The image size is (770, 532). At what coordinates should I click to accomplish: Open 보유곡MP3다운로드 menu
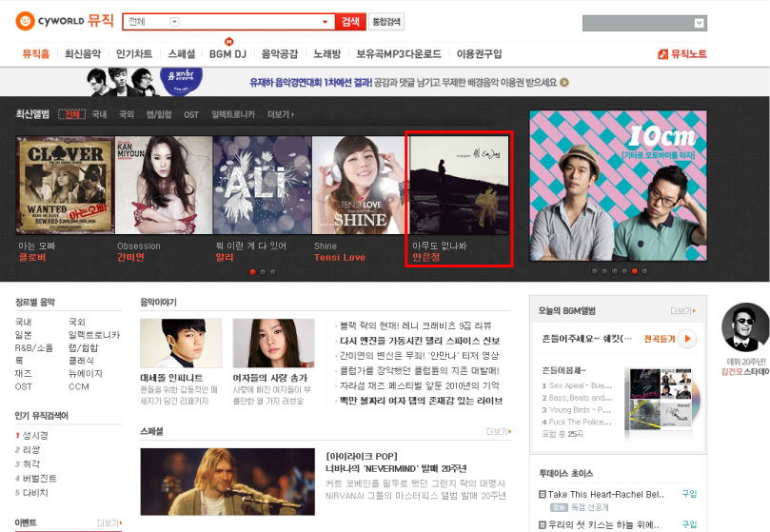(399, 54)
